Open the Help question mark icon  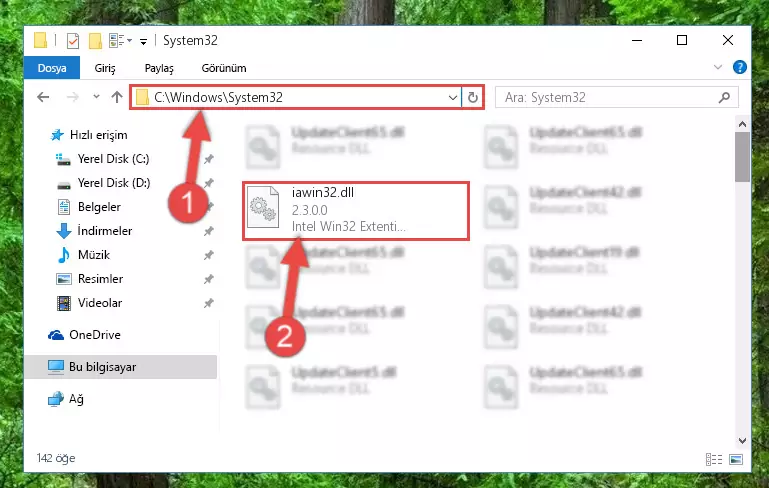740,67
